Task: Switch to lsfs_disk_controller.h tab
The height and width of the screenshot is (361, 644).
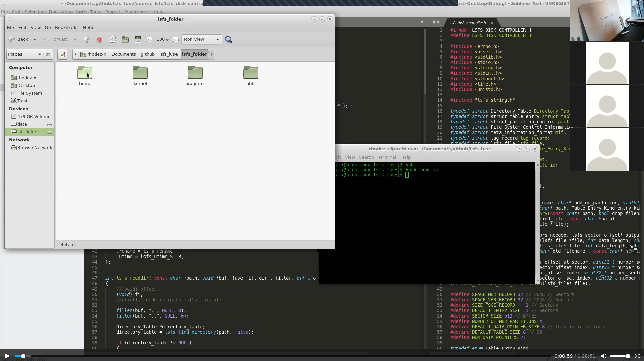Action: tap(468, 23)
